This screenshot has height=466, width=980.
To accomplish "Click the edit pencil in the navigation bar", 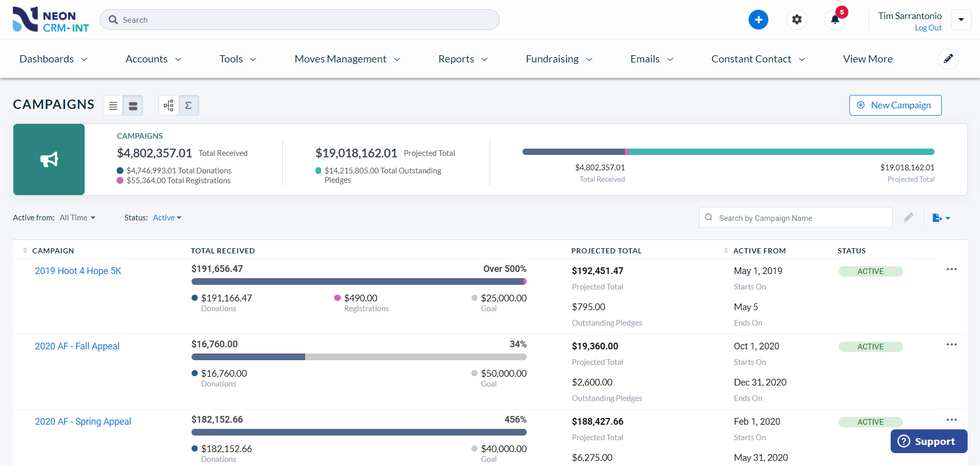I will 949,58.
